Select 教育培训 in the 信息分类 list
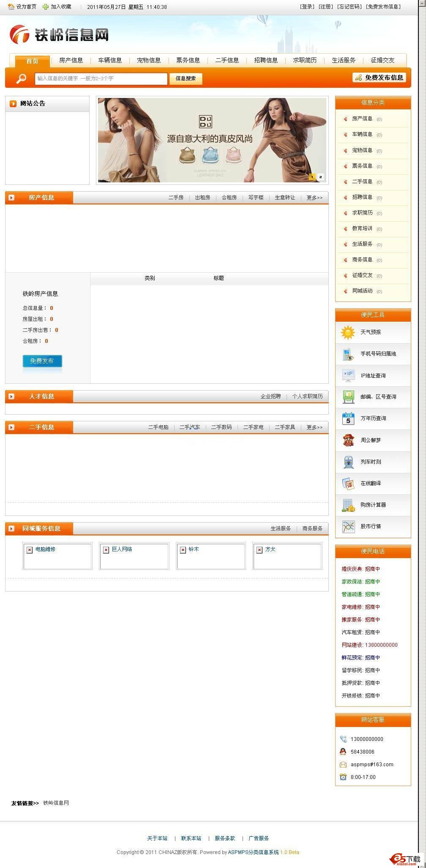 point(362,228)
